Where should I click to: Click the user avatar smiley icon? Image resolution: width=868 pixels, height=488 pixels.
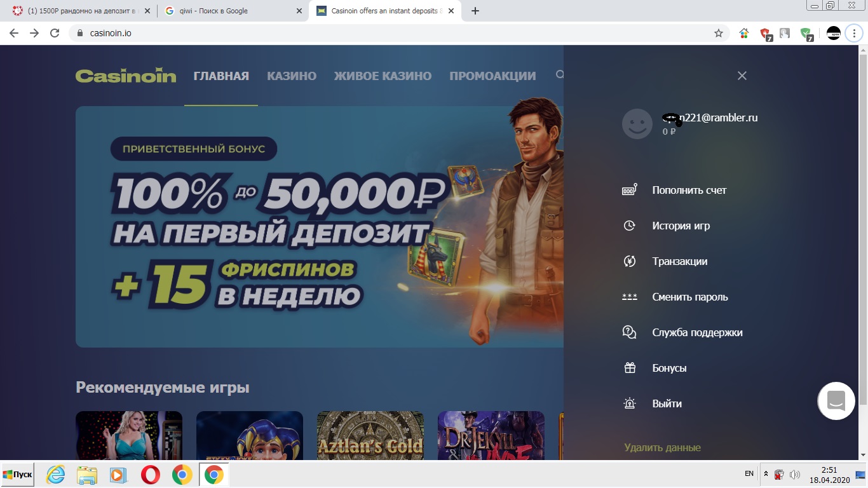637,124
